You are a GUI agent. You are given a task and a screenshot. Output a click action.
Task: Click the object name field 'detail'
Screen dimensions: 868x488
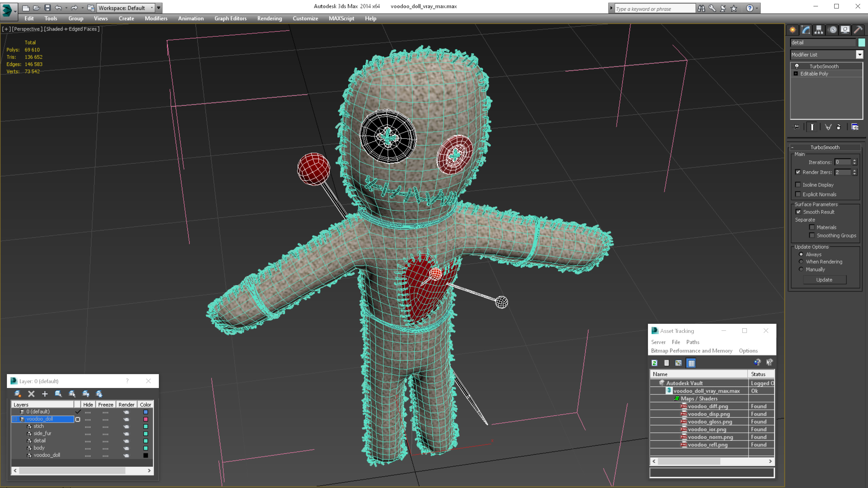pos(823,42)
